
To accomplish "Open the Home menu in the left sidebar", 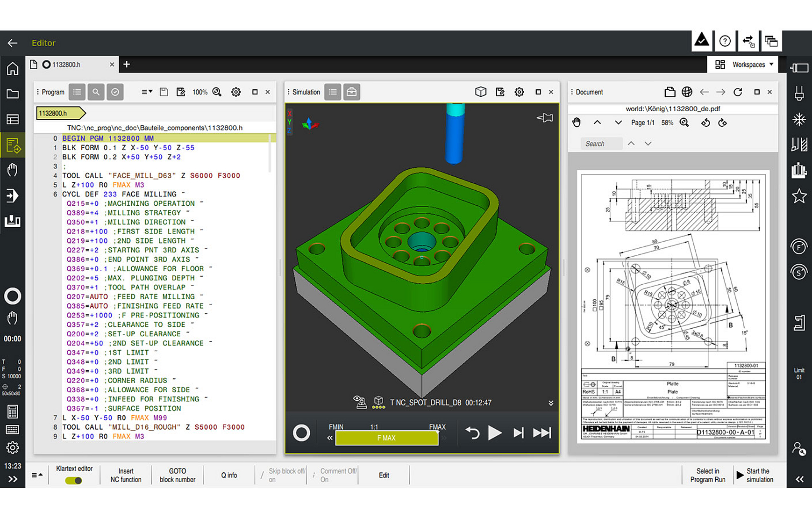I will (12, 68).
